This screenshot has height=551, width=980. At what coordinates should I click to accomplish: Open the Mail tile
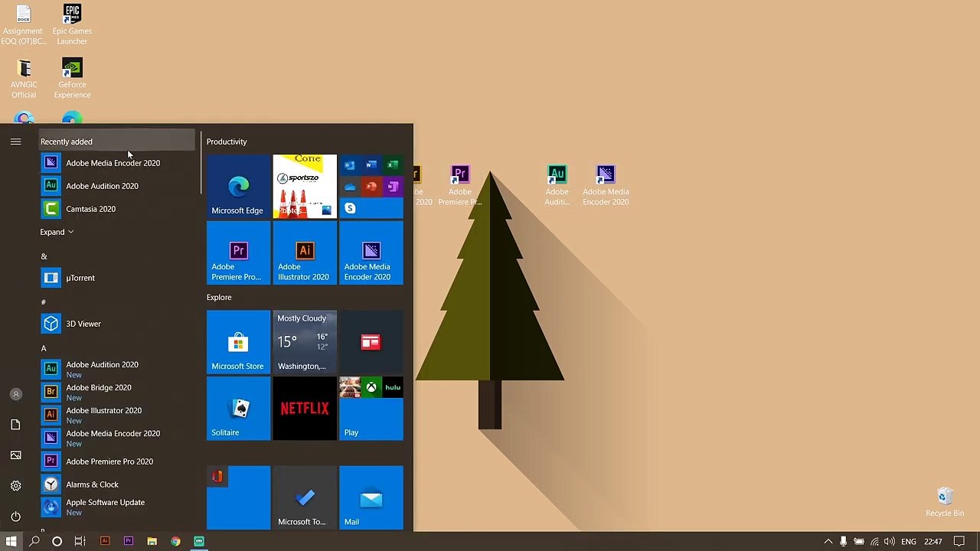pyautogui.click(x=371, y=497)
